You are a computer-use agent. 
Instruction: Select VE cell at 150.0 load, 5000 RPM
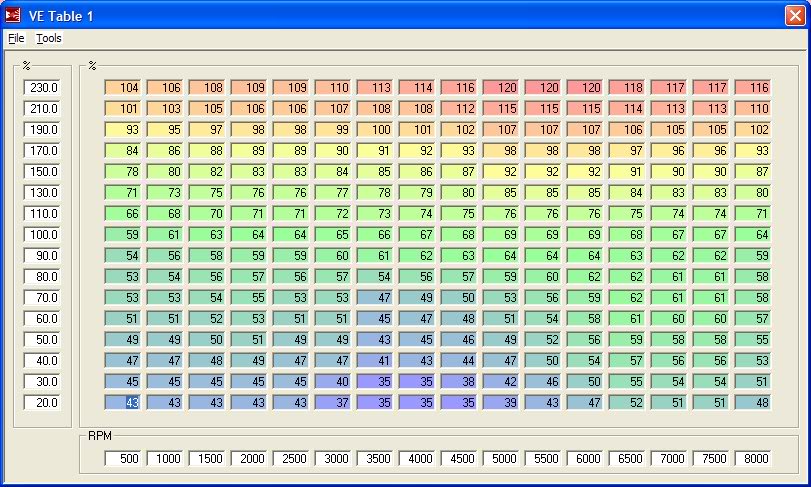[x=502, y=171]
